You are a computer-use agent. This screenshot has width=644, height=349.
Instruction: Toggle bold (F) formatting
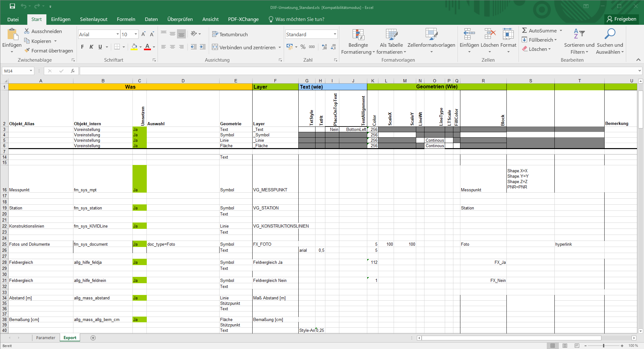[x=82, y=47]
